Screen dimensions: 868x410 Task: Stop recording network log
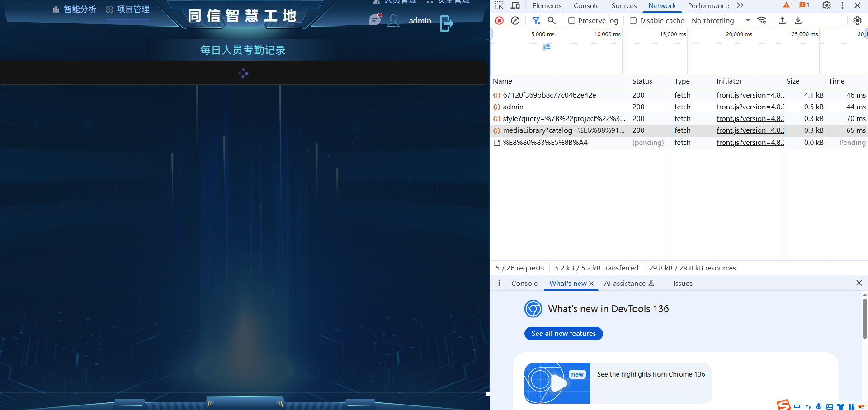pos(500,20)
